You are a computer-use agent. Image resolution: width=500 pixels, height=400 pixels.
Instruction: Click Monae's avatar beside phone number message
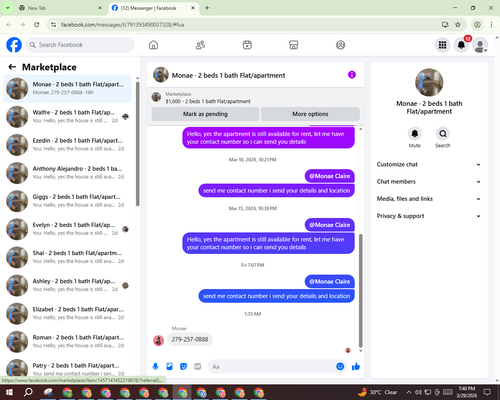(x=158, y=340)
